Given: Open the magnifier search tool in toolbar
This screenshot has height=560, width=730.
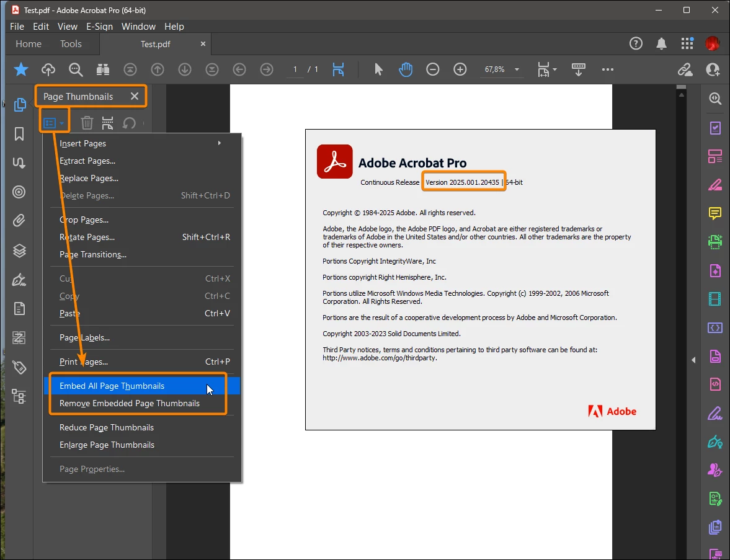Looking at the screenshot, I should [x=76, y=69].
